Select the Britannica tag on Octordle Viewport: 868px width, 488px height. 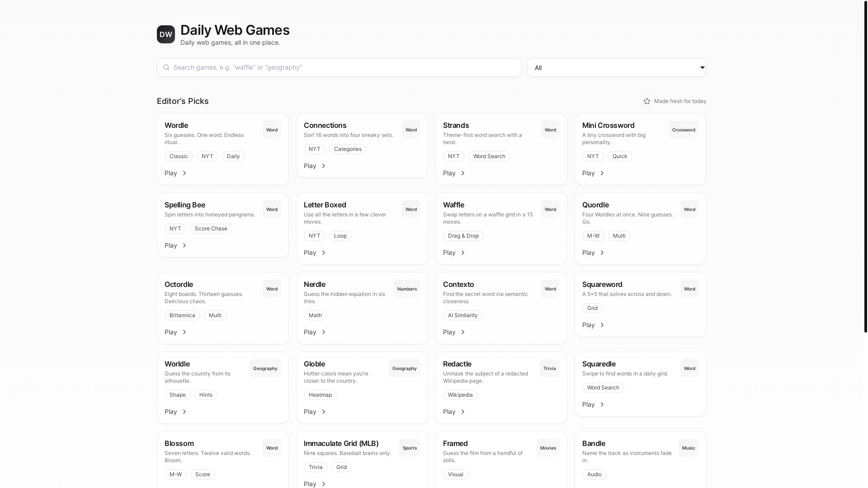[x=182, y=315]
